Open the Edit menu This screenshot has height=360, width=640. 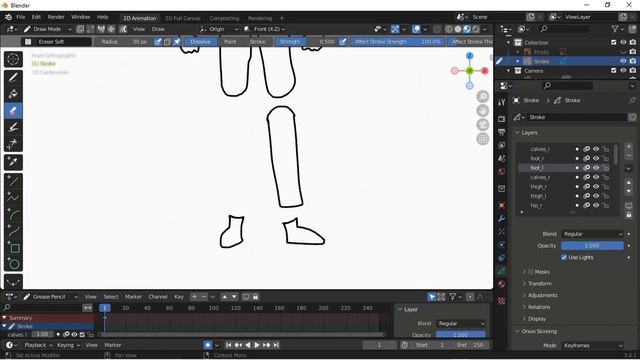36,17
